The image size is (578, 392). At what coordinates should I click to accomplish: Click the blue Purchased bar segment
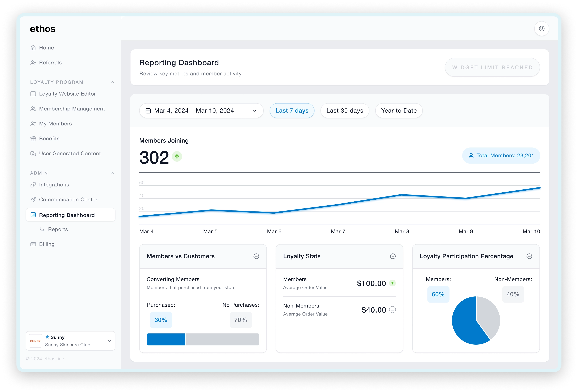tap(166, 339)
